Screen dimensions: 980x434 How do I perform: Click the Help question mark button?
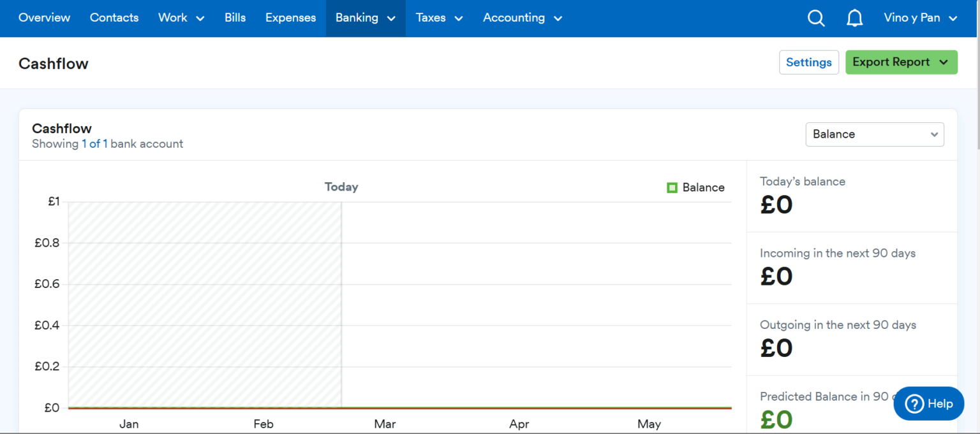[928, 403]
